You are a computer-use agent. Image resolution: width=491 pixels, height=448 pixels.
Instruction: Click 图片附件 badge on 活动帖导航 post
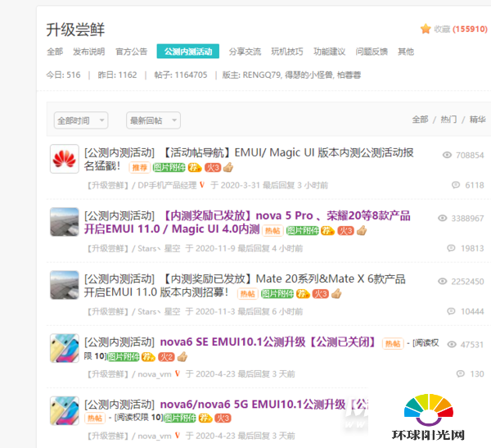[x=169, y=168]
